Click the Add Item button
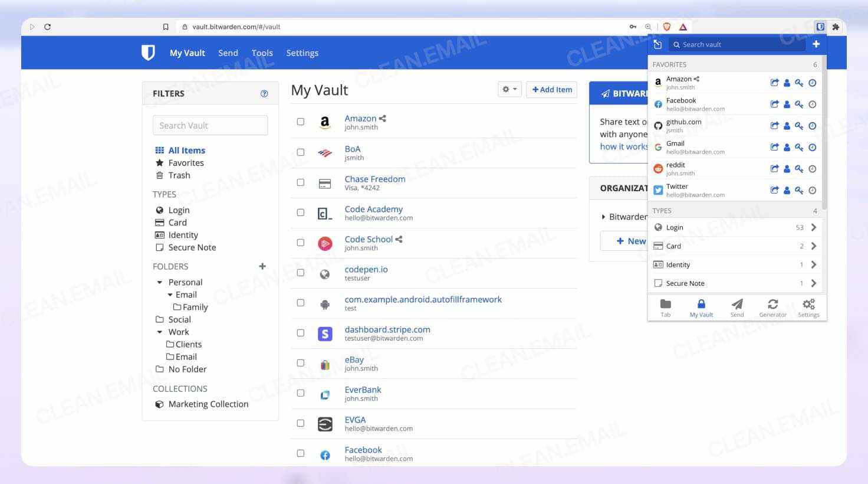This screenshot has width=868, height=484. 551,90
